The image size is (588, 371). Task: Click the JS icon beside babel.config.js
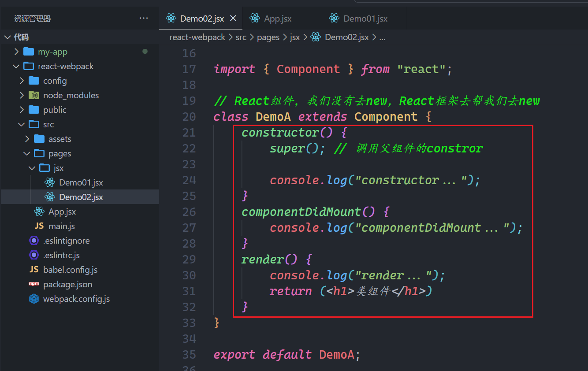click(34, 270)
